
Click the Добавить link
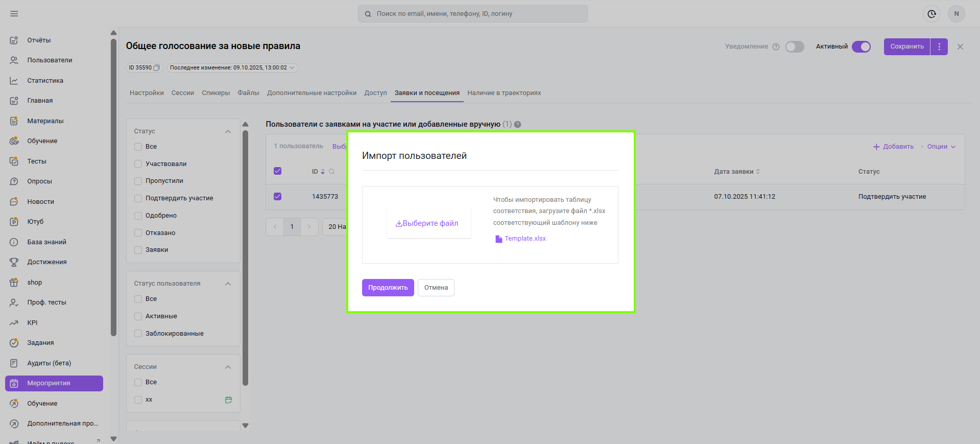893,147
